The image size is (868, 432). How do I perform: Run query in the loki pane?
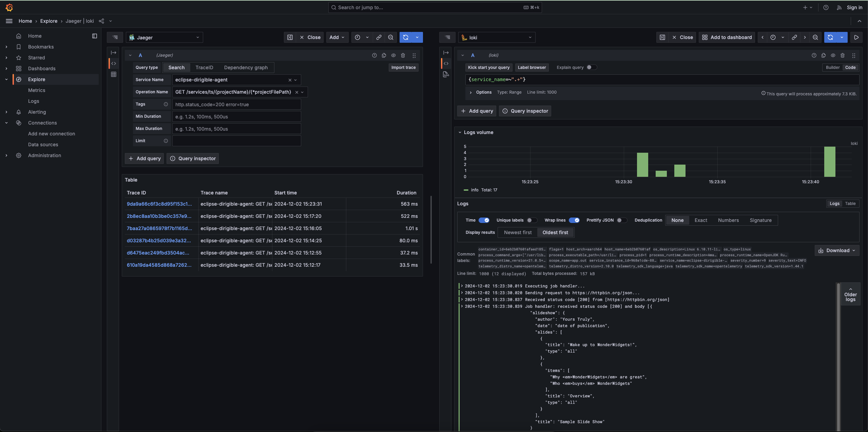click(x=830, y=37)
